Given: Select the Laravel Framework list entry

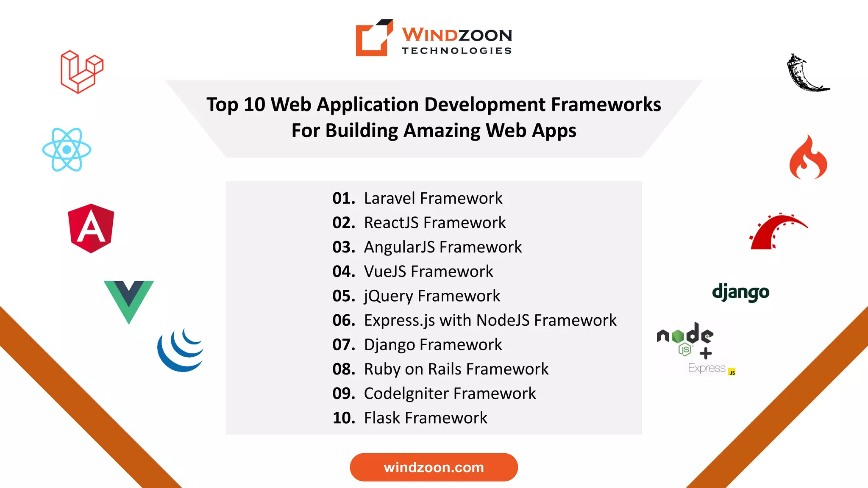Looking at the screenshot, I should (x=417, y=198).
